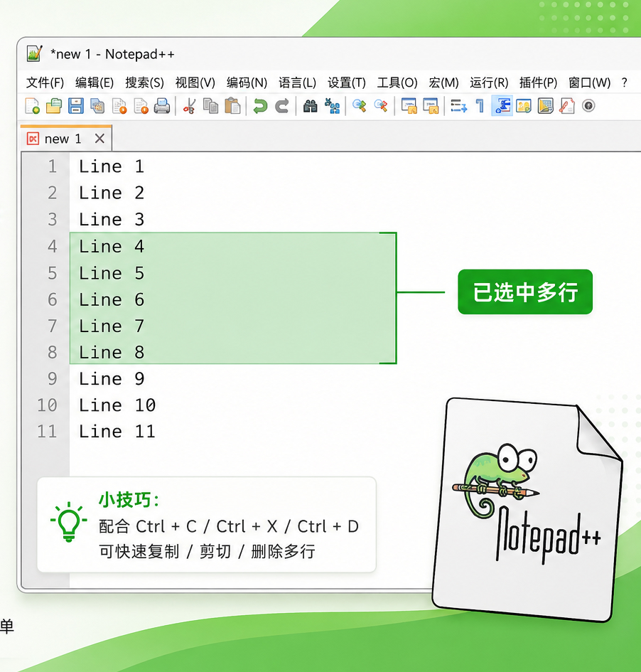The height and width of the screenshot is (672, 641).
Task: Open the 编辑(E) menu
Action: tap(95, 82)
